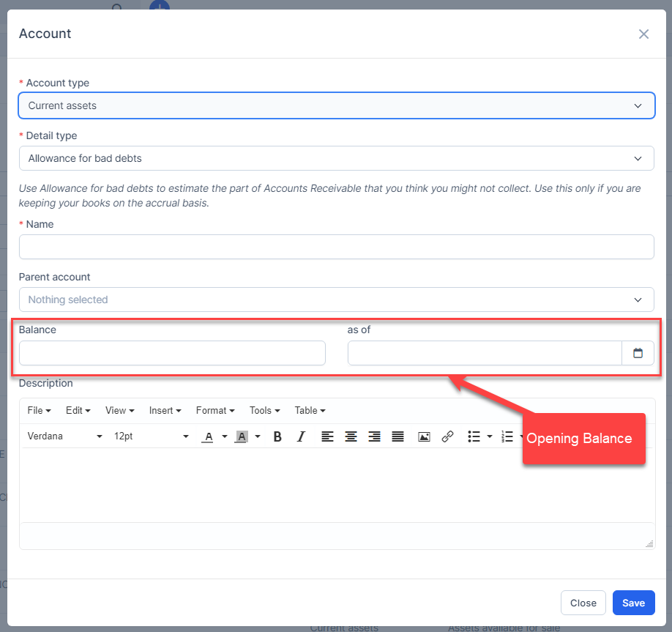This screenshot has height=632, width=672.
Task: Save the new account
Action: point(633,603)
